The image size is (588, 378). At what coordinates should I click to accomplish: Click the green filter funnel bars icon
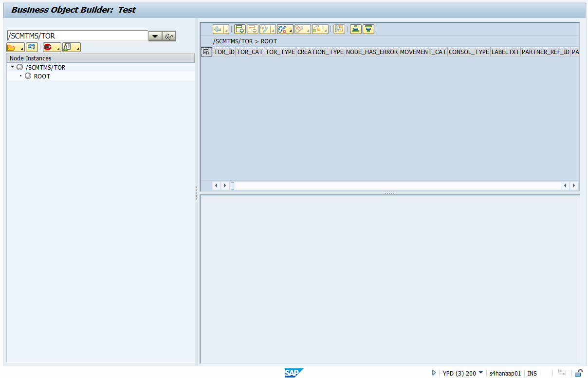click(x=369, y=29)
